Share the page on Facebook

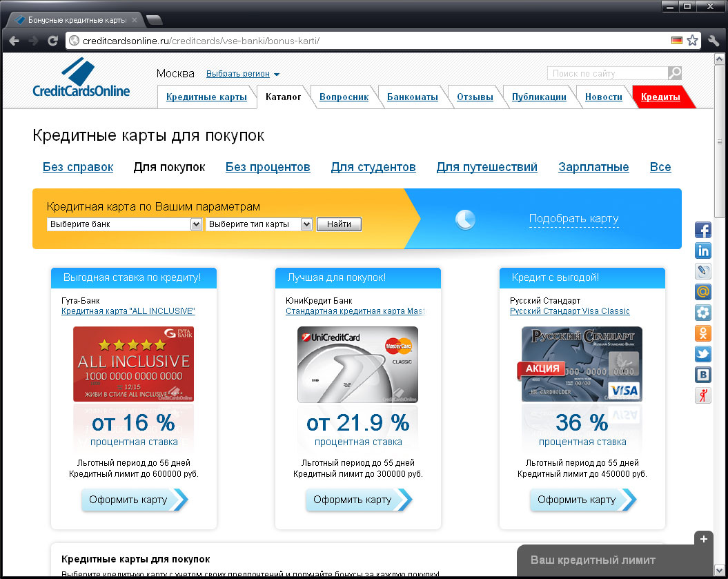(x=703, y=230)
